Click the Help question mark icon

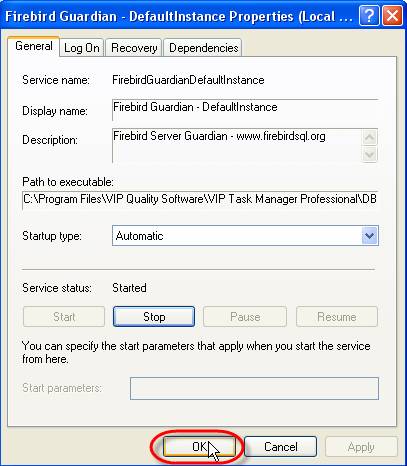click(x=369, y=16)
